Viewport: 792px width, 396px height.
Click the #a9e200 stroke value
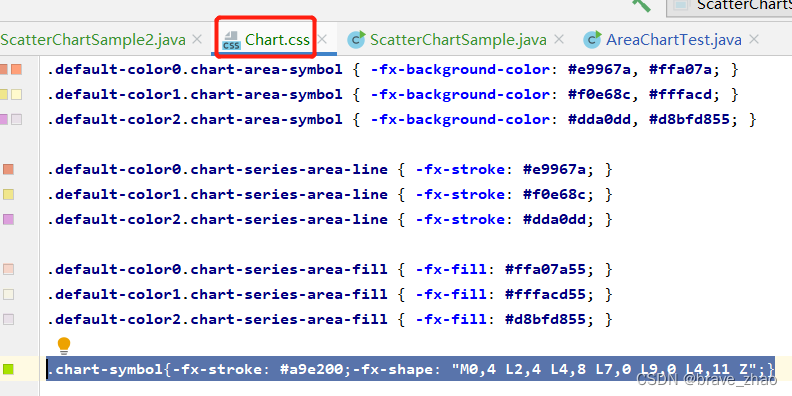[312, 370]
